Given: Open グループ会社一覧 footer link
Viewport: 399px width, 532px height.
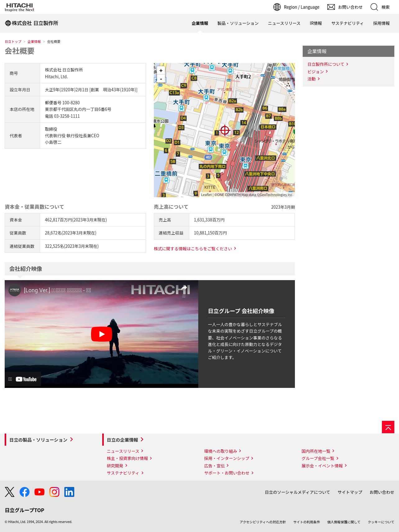Looking at the screenshot, I should [x=320, y=458].
